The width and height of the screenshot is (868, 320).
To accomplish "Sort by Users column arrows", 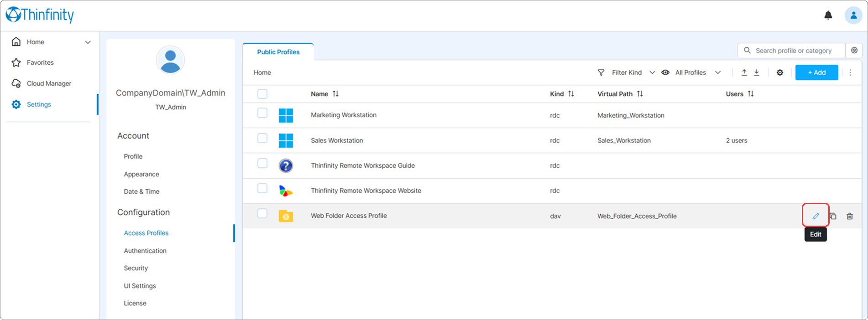I will (x=751, y=93).
